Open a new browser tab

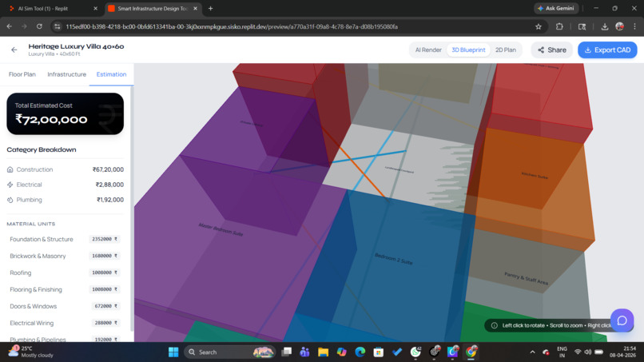pyautogui.click(x=210, y=8)
